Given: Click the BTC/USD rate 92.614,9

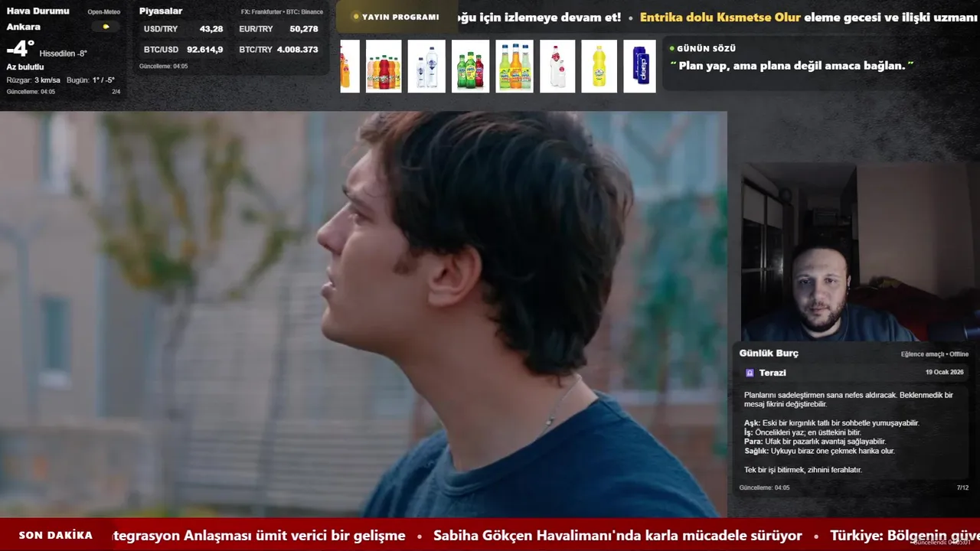Looking at the screenshot, I should [x=205, y=50].
